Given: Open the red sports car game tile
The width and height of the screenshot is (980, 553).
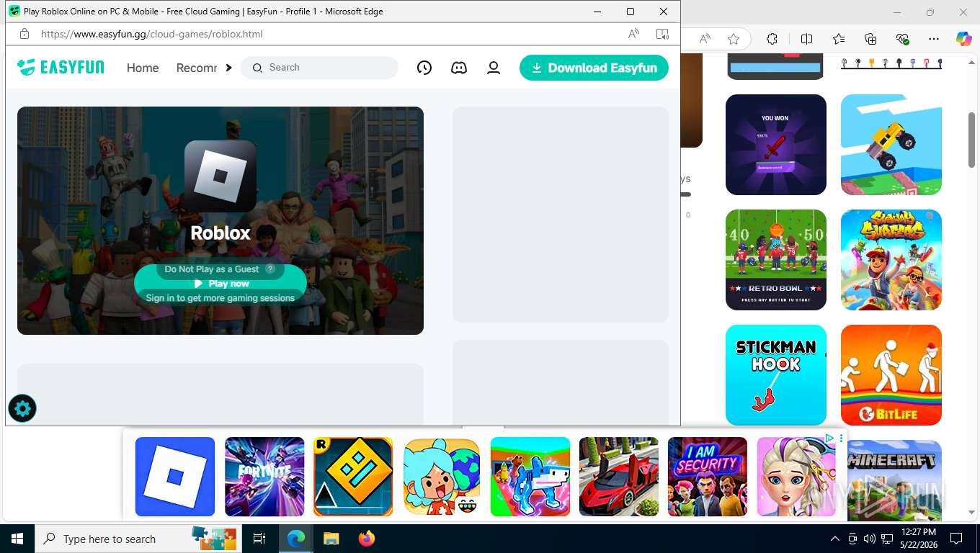Looking at the screenshot, I should tap(619, 477).
